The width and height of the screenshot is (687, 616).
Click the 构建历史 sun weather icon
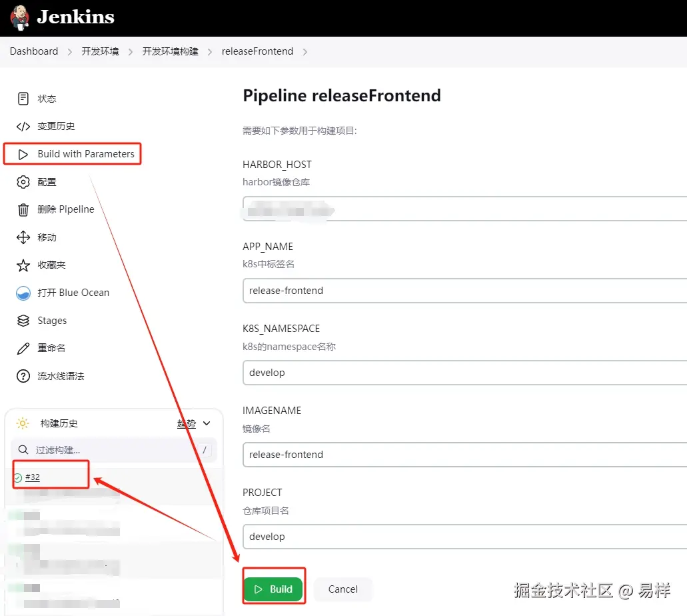23,423
